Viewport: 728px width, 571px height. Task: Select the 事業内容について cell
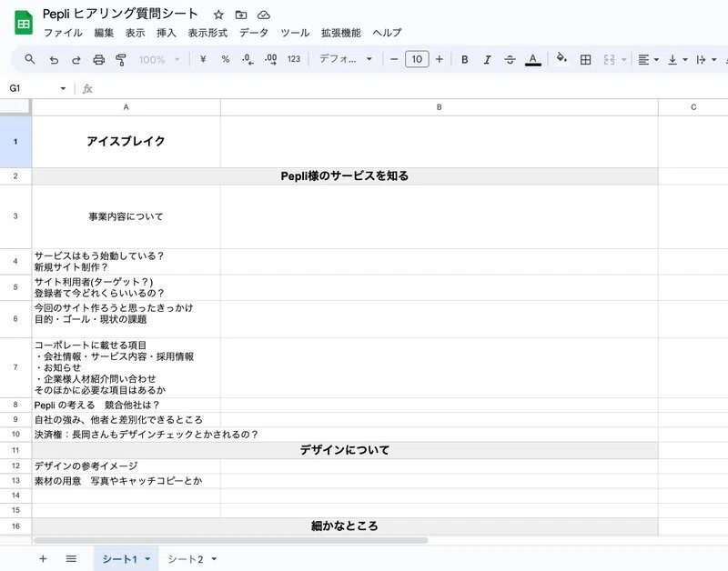click(x=126, y=216)
